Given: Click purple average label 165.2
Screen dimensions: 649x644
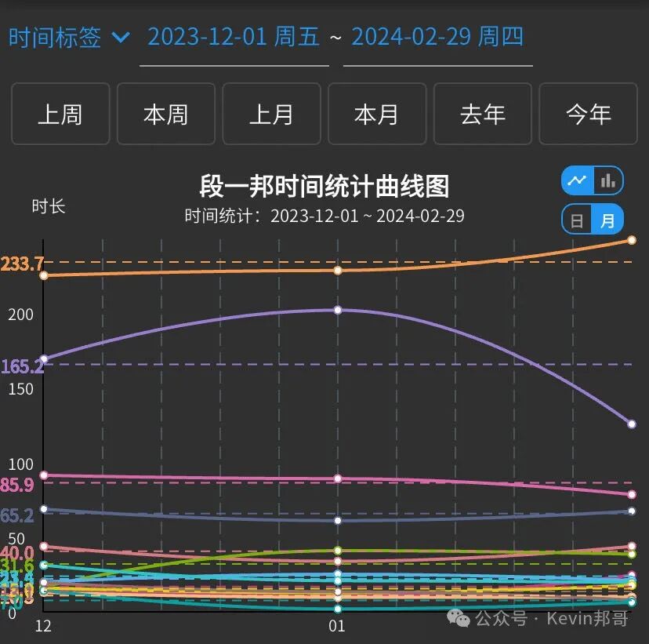Looking at the screenshot, I should pos(22,366).
